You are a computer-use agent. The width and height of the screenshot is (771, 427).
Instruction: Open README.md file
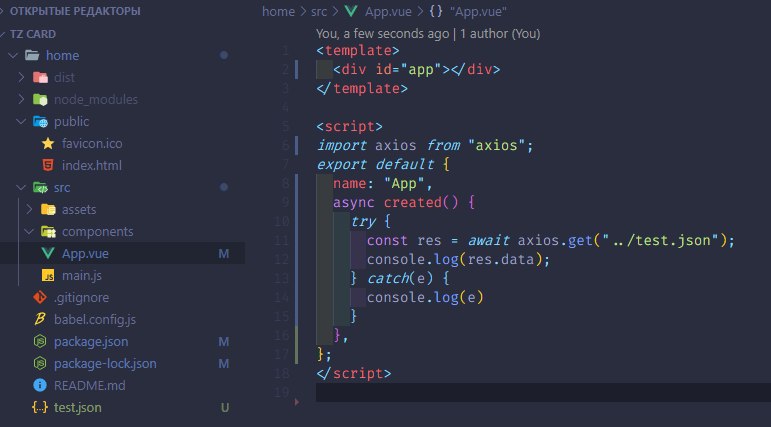coord(89,385)
